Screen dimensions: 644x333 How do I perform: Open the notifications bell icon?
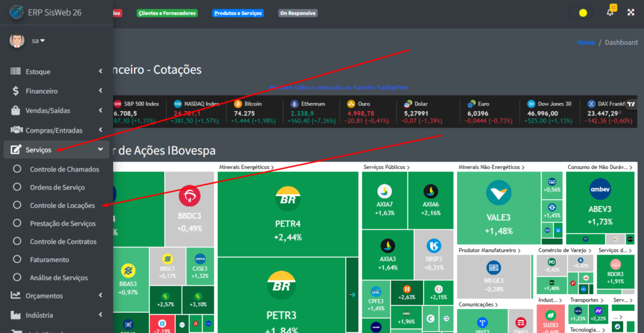(x=610, y=13)
